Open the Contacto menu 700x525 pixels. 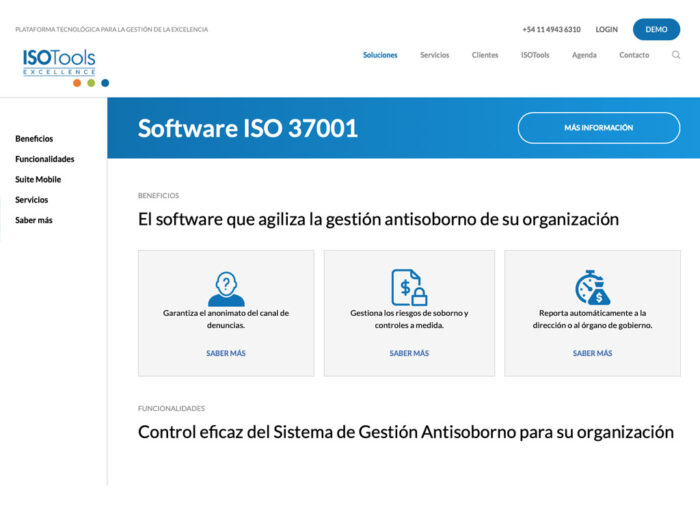click(634, 55)
